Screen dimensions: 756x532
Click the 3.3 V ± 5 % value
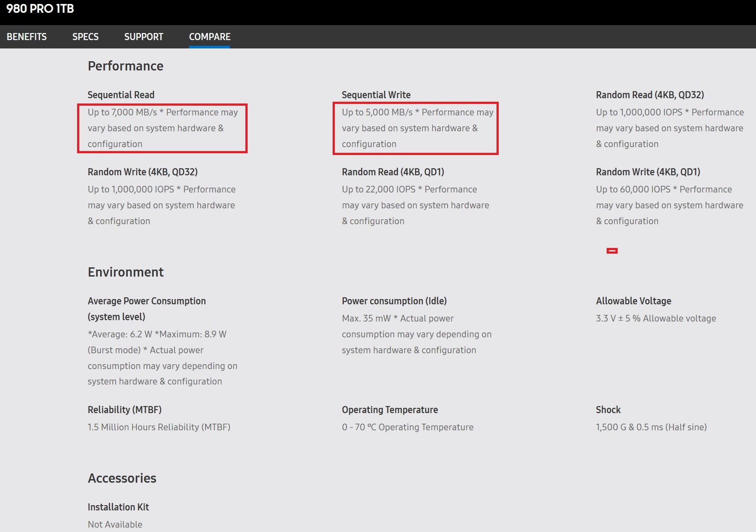tap(656, 318)
